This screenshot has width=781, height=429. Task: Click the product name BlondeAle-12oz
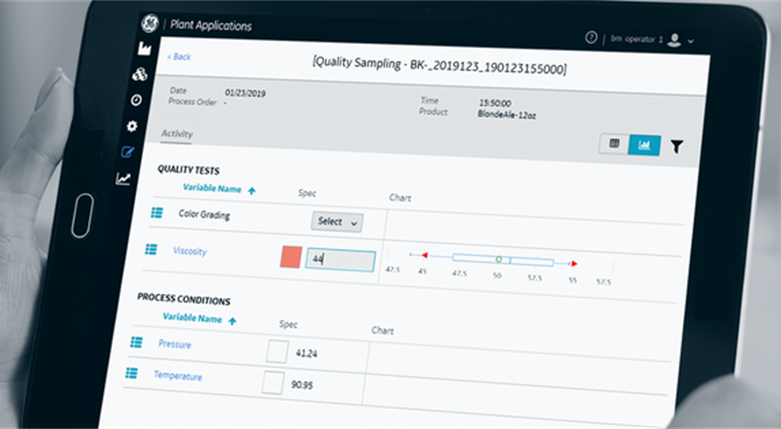tap(507, 115)
